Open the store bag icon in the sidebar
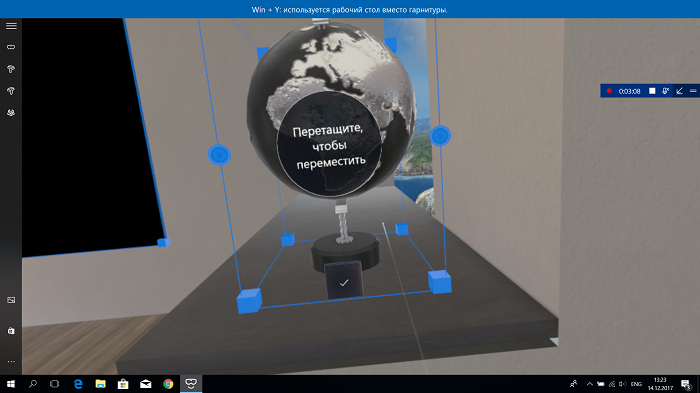 point(11,331)
